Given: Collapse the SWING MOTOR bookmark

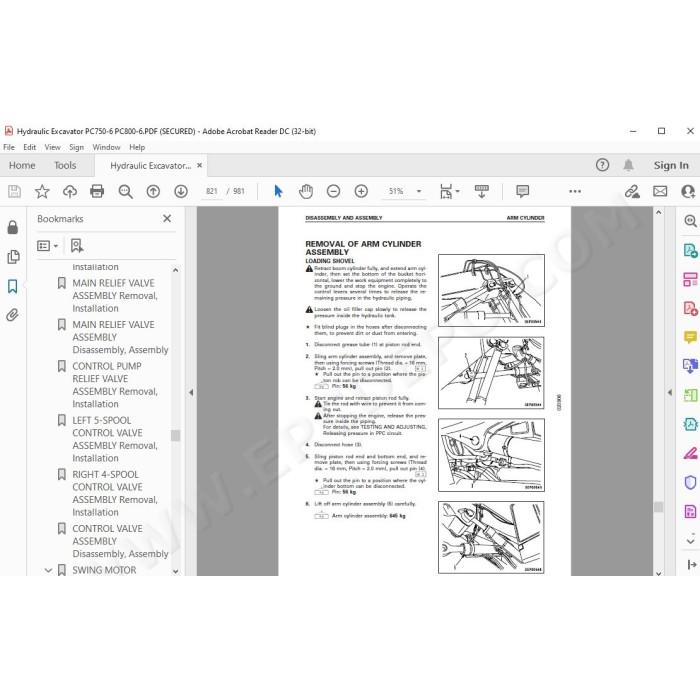Looking at the screenshot, I should (x=48, y=570).
